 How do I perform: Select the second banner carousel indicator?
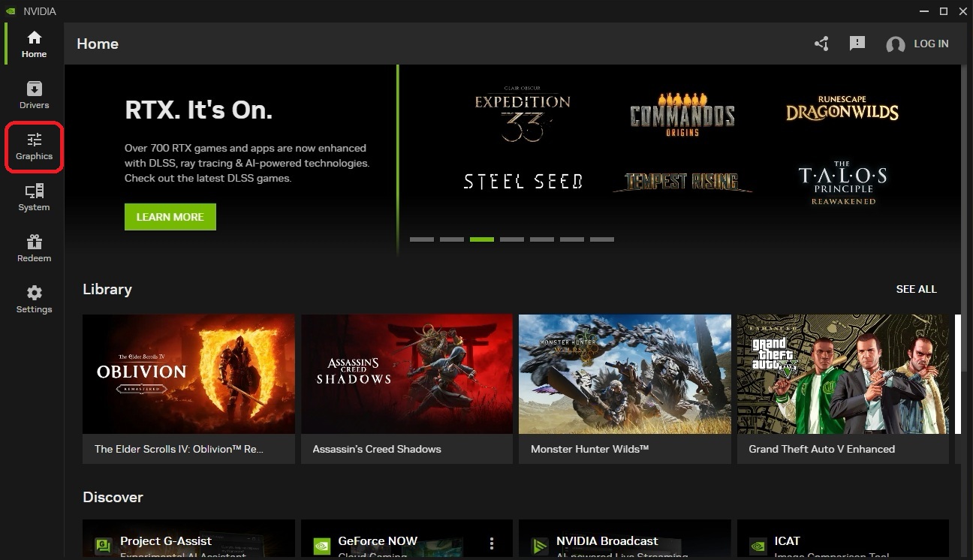pos(452,239)
